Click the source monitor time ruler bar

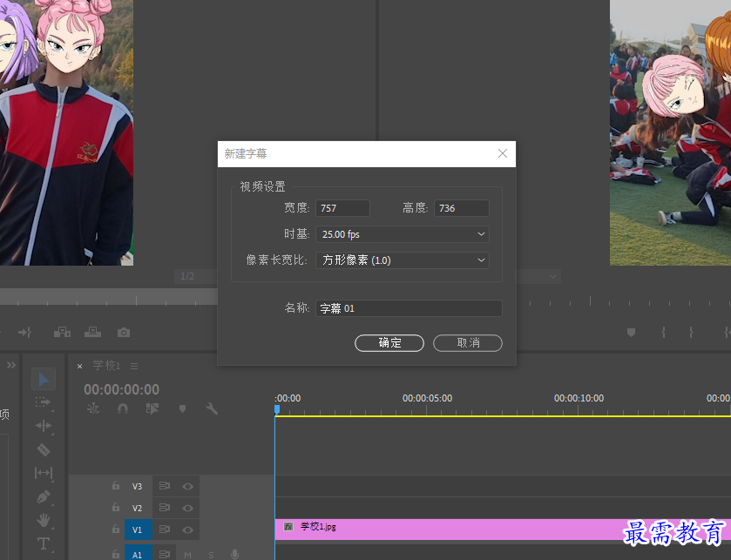click(x=109, y=297)
